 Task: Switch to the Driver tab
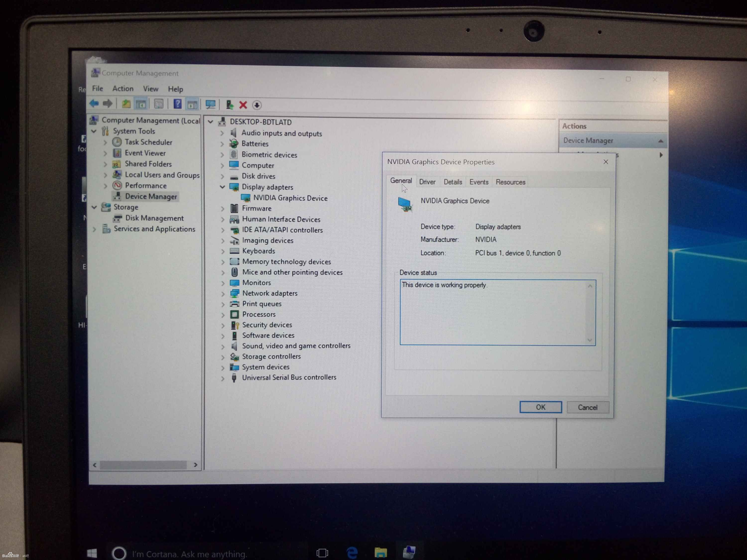(427, 182)
